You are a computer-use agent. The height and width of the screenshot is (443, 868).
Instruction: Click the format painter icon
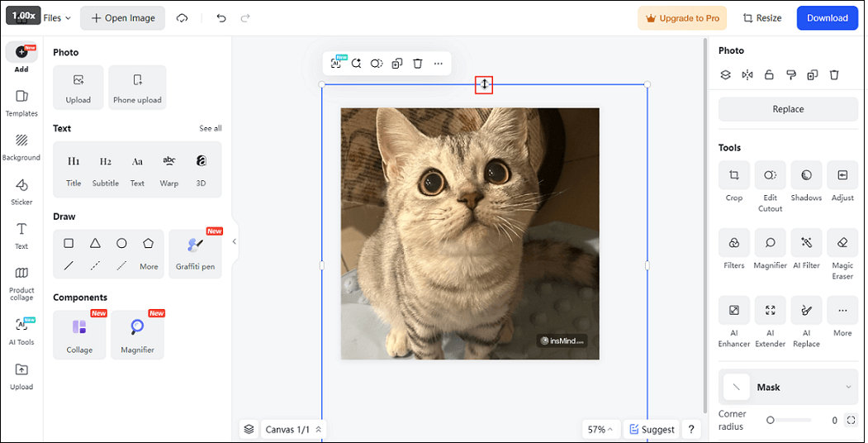(791, 74)
